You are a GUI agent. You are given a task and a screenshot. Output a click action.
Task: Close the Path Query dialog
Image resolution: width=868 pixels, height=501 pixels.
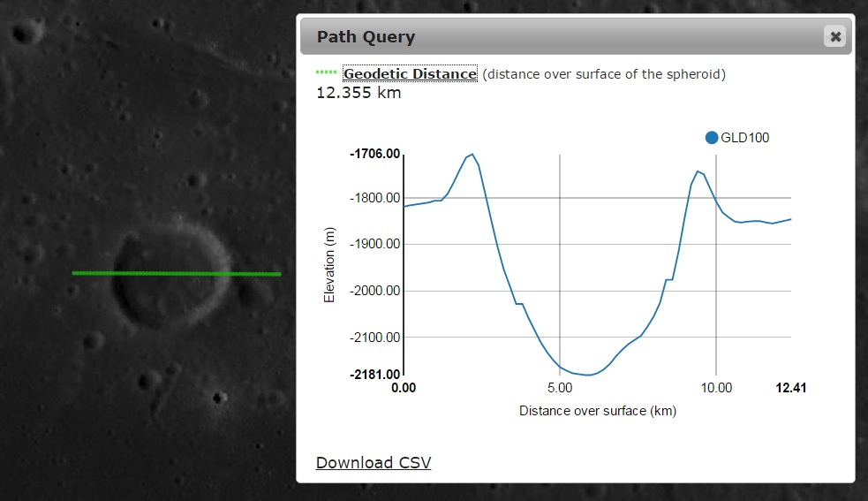(834, 36)
